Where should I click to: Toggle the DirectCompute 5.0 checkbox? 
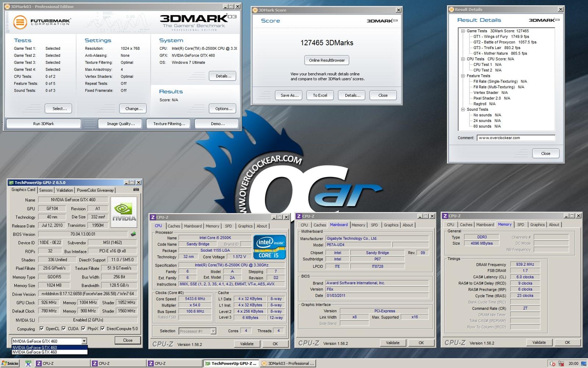(x=103, y=329)
